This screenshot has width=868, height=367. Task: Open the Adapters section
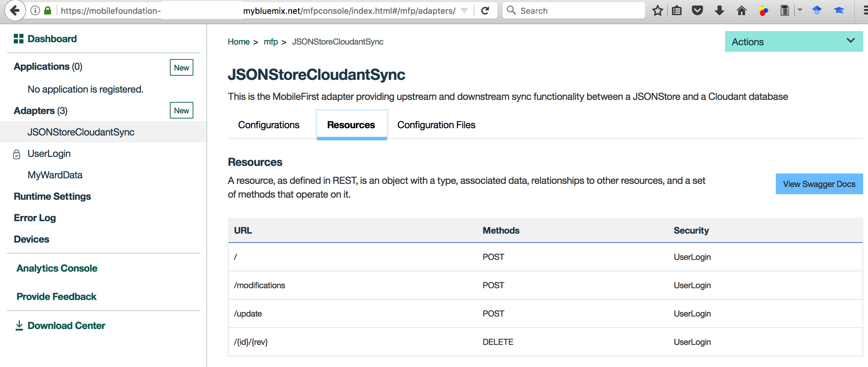point(40,111)
